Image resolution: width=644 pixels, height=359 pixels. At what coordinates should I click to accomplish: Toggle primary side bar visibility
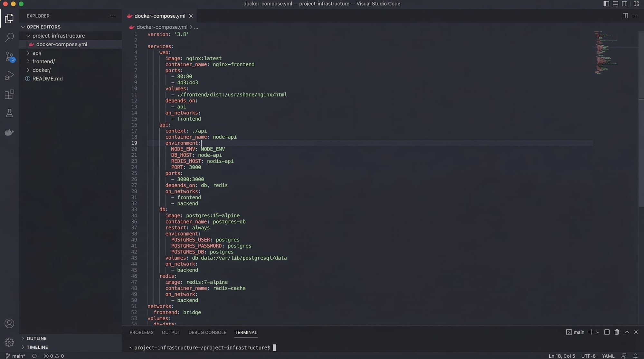[x=606, y=4]
